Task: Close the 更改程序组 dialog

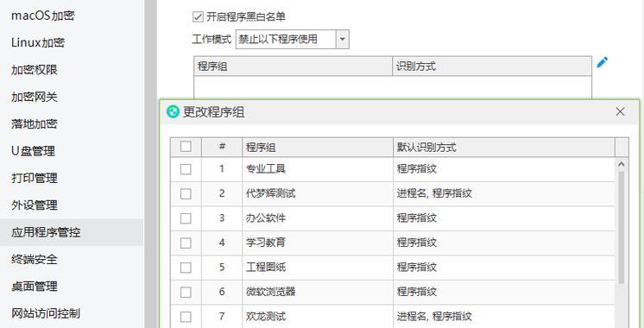Action: pyautogui.click(x=620, y=111)
